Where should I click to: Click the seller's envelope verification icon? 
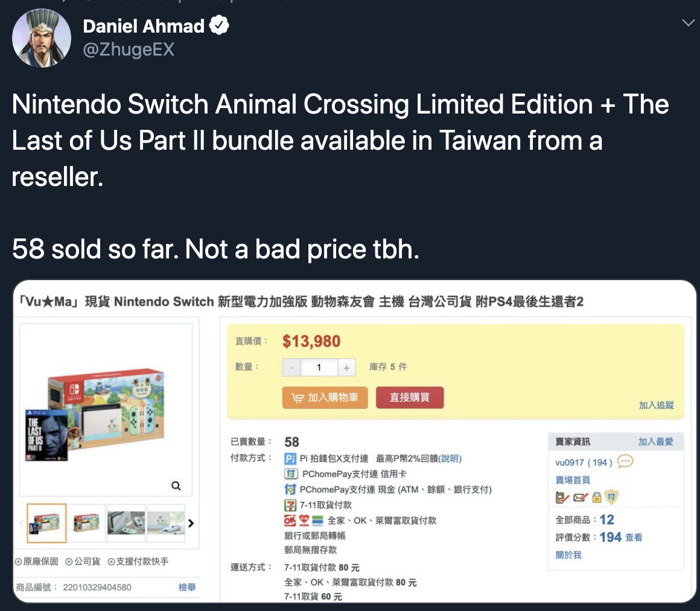(x=580, y=497)
